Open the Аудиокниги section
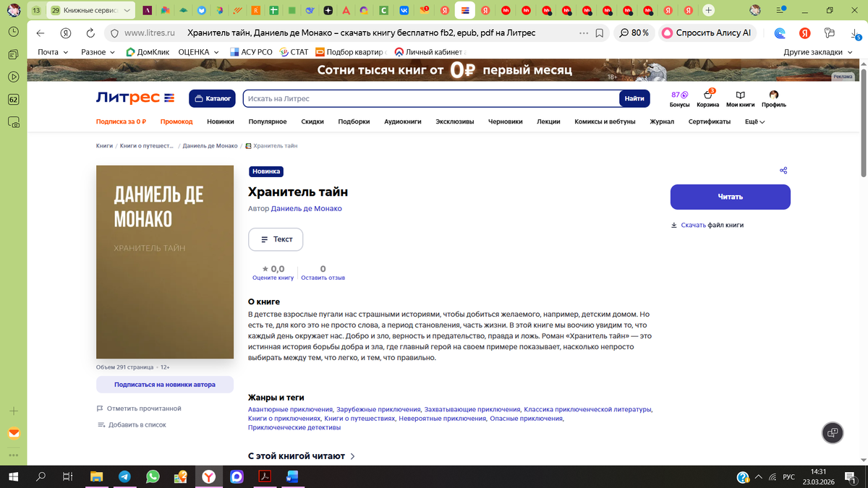Screen dimensions: 868x488 [x=403, y=121]
